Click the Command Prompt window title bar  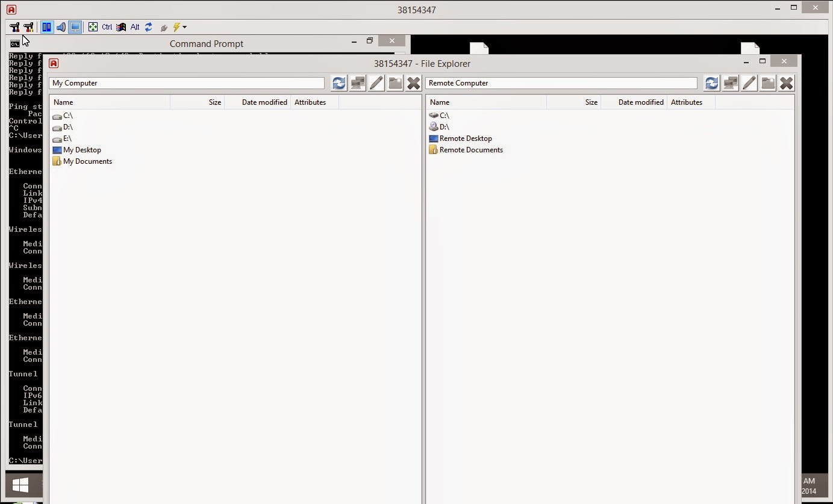click(207, 43)
